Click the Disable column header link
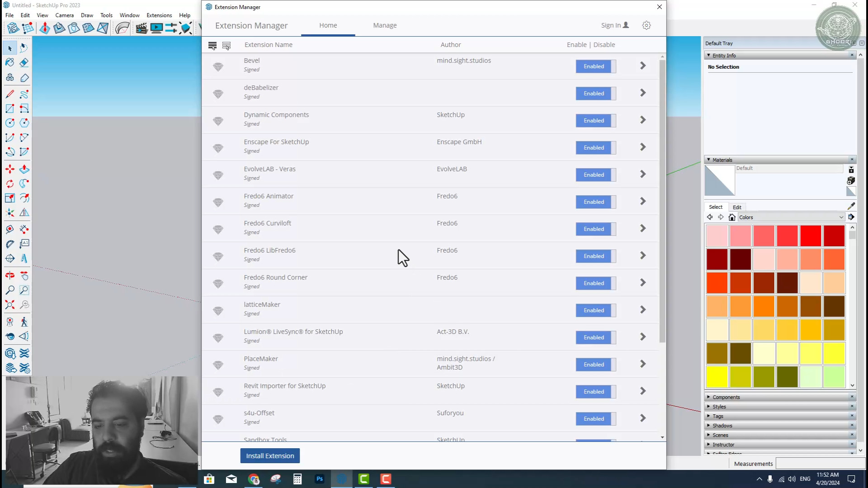 pyautogui.click(x=604, y=45)
